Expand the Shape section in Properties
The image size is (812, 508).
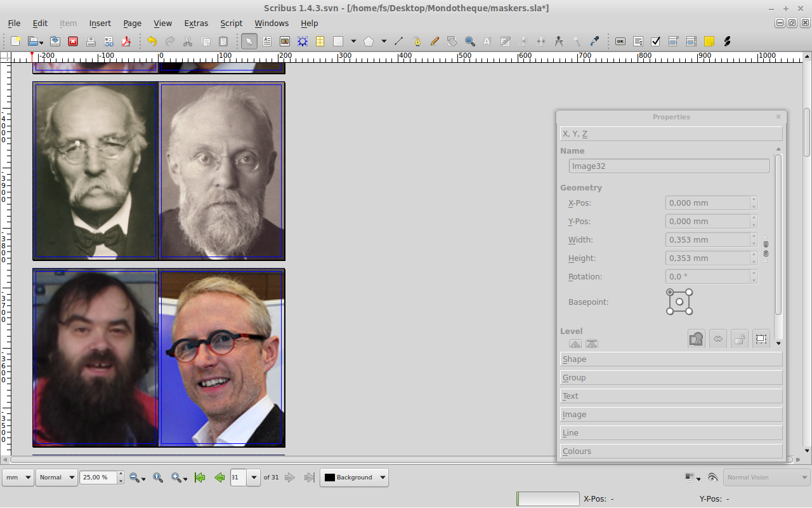[671, 359]
